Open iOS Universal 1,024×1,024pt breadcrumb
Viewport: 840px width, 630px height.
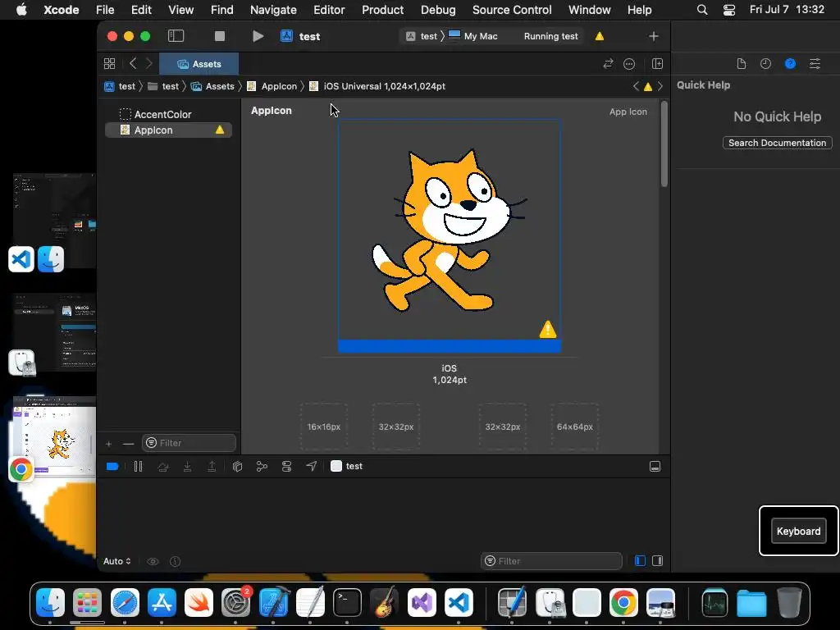pos(377,86)
